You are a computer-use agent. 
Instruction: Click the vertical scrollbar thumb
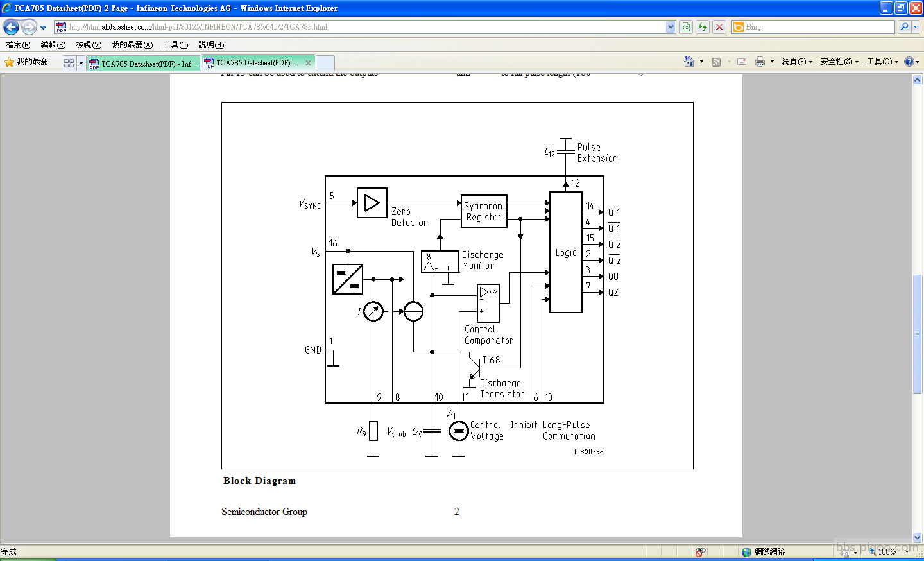(918, 334)
